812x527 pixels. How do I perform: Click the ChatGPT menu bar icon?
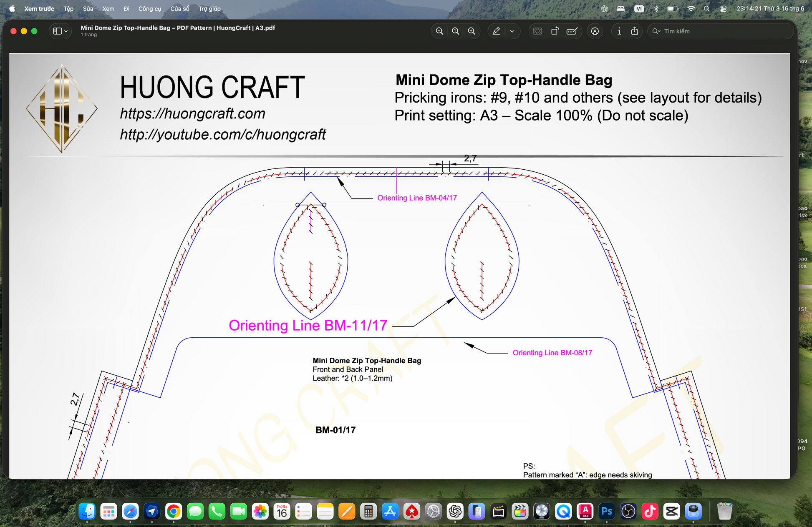point(605,9)
